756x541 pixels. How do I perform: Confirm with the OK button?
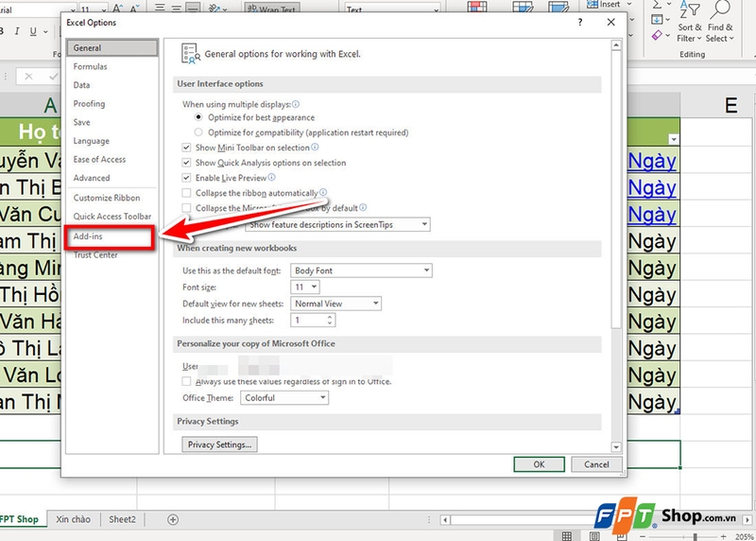(x=539, y=464)
